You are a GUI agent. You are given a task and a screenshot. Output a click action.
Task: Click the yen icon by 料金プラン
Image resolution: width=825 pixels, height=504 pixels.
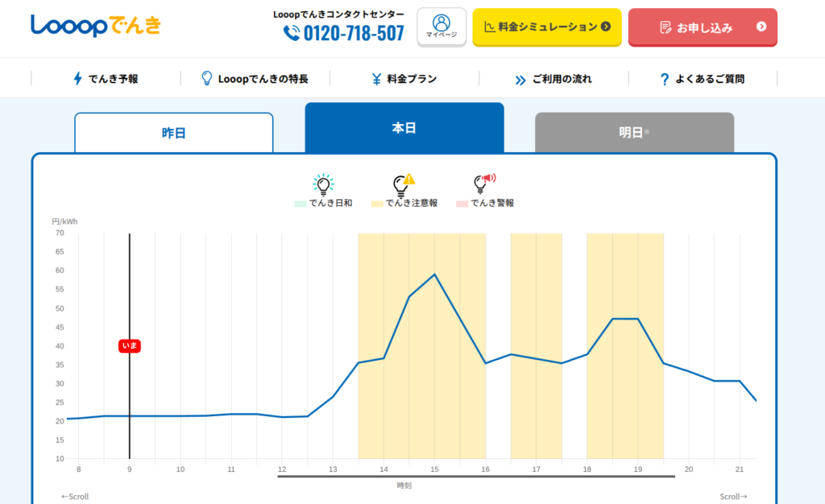(376, 80)
